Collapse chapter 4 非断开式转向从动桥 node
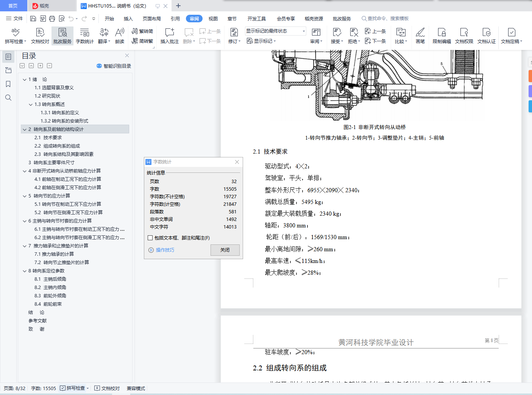This screenshot has width=532, height=395. (x=25, y=171)
